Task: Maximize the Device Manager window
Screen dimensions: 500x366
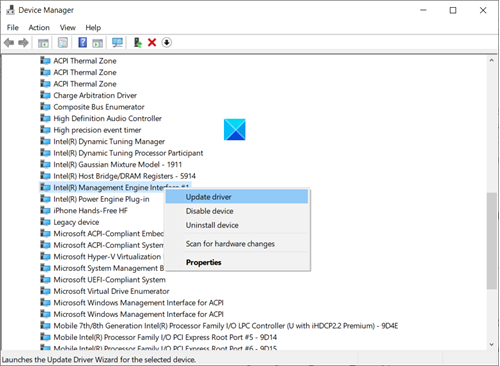Action: (x=453, y=10)
